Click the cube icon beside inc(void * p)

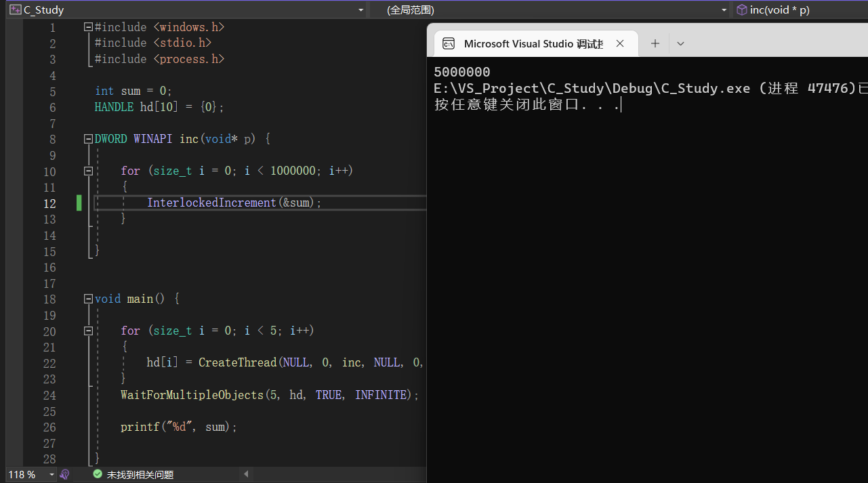click(741, 10)
